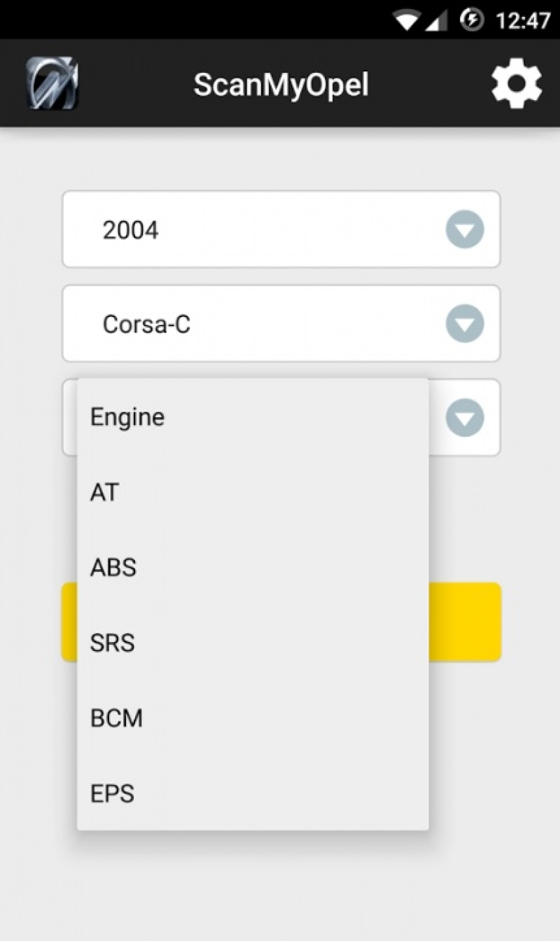Tap the 12:47 clock in status bar
The height and width of the screenshot is (941, 560).
[522, 20]
